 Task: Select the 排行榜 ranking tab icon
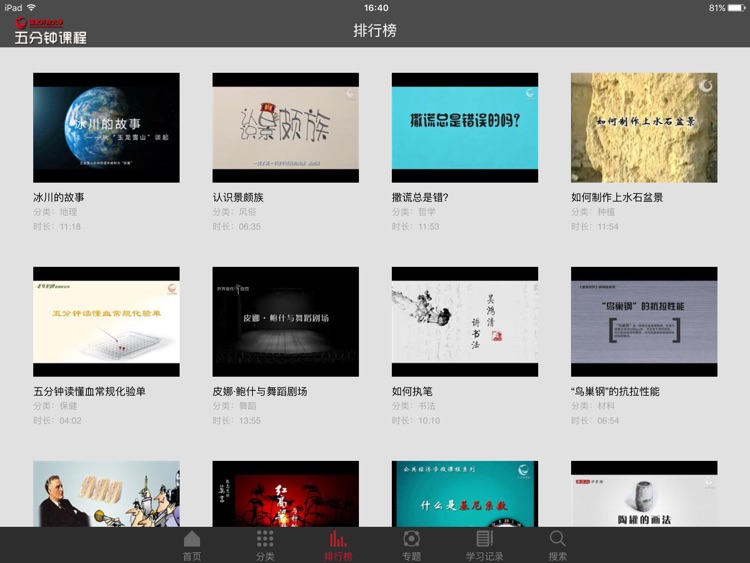[x=338, y=540]
